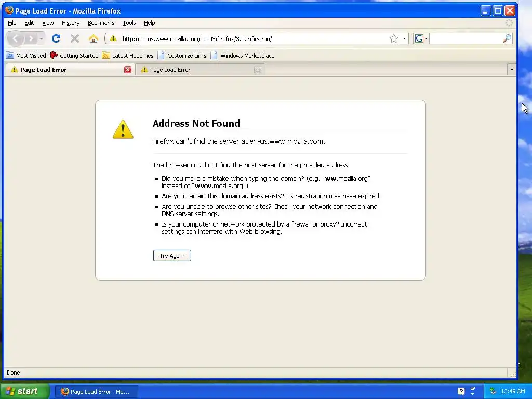
Task: Close the first tab with red X
Action: [128, 70]
